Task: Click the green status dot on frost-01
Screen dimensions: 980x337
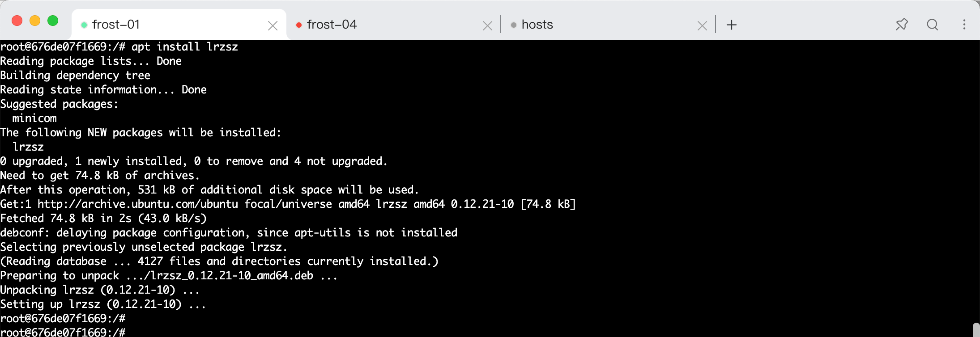Action: click(84, 25)
